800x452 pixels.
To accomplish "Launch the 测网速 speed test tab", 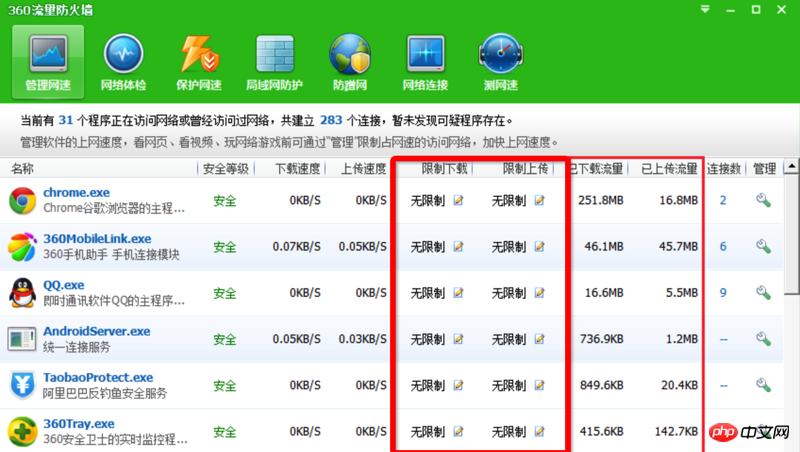I will (501, 62).
